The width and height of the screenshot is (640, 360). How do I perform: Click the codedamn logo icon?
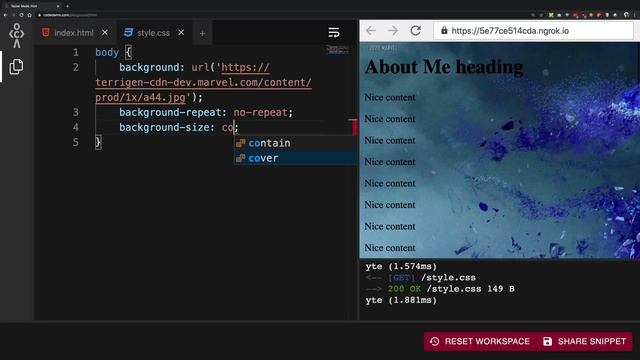click(x=16, y=35)
